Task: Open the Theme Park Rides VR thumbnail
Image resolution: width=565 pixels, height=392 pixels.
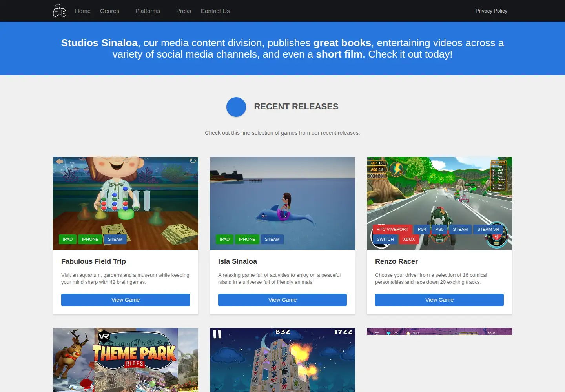Action: tap(126, 360)
